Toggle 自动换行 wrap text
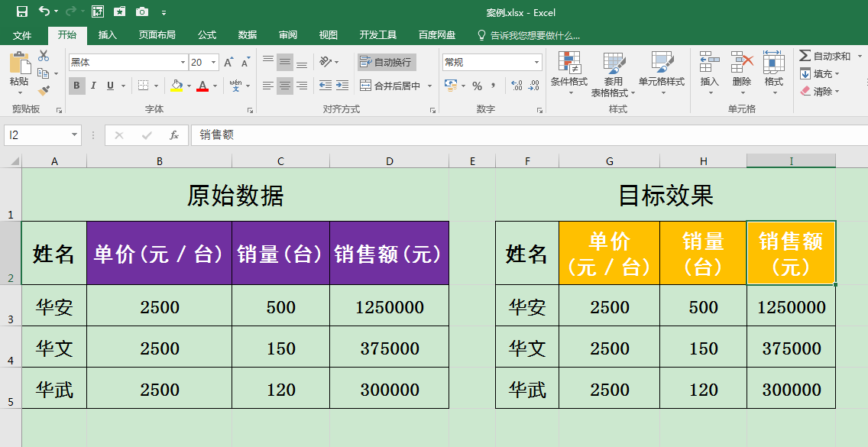This screenshot has height=447, width=868. coord(387,62)
